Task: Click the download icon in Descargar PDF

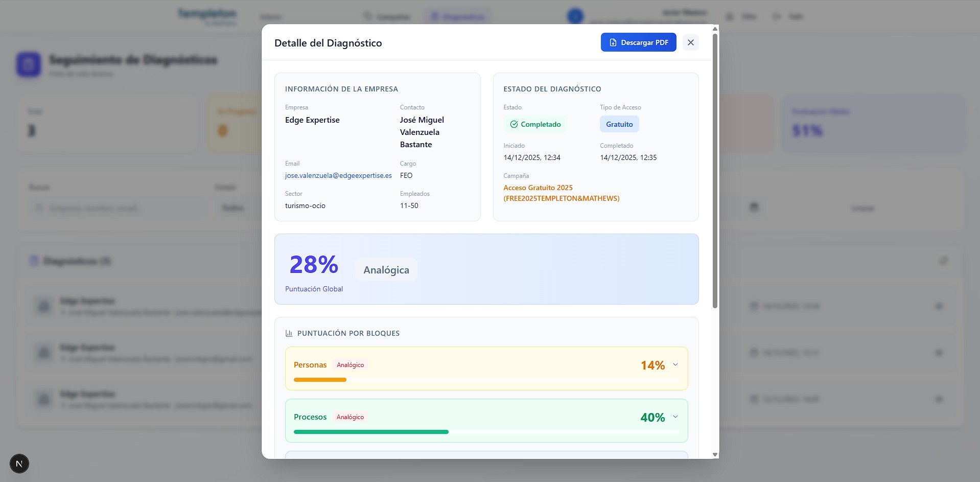Action: tap(613, 42)
